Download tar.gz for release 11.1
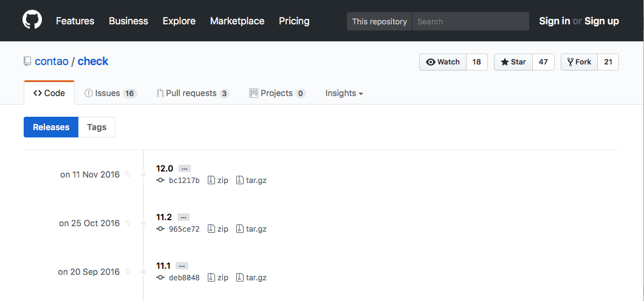 (252, 277)
